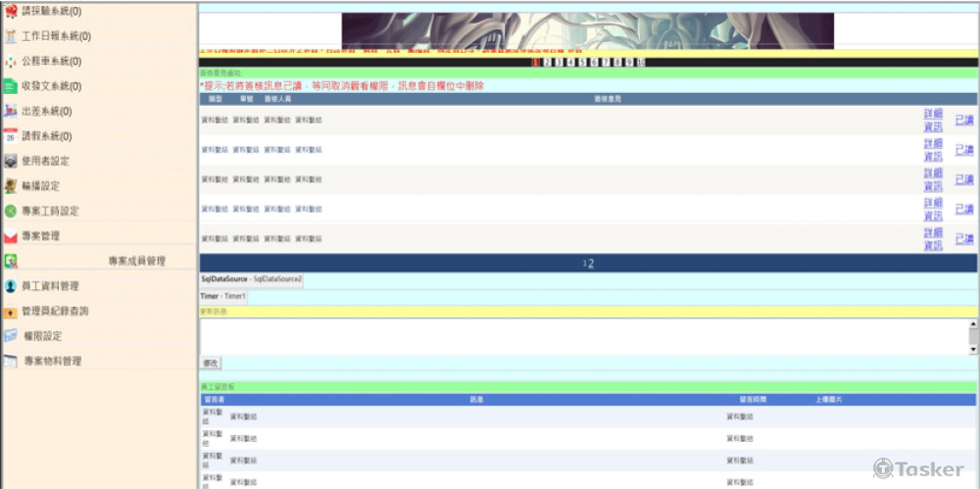Viewport: 980px width, 489px height.
Task: Click the red 專案管理 mail icon
Action: pyautogui.click(x=11, y=236)
